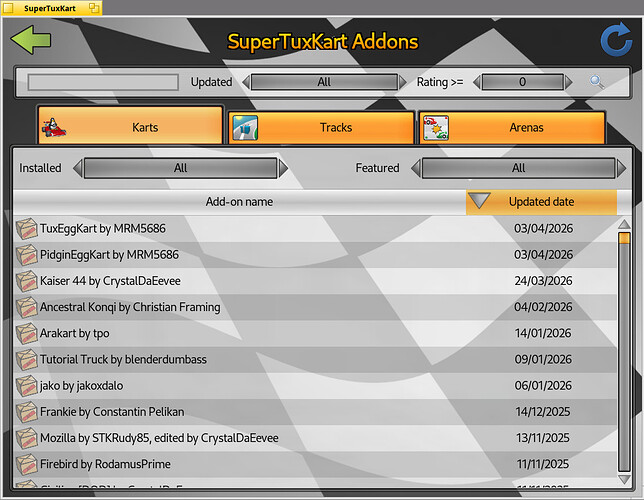Click left arrow of Installed filter
644x500 pixels.
[x=78, y=168]
